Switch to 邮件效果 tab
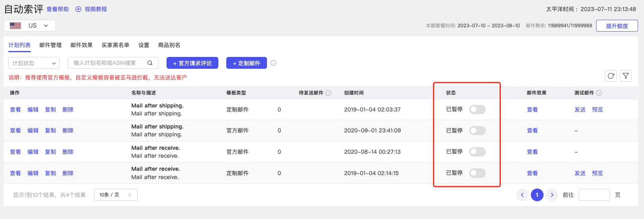Viewport: 644px width, 219px height. pos(81,45)
